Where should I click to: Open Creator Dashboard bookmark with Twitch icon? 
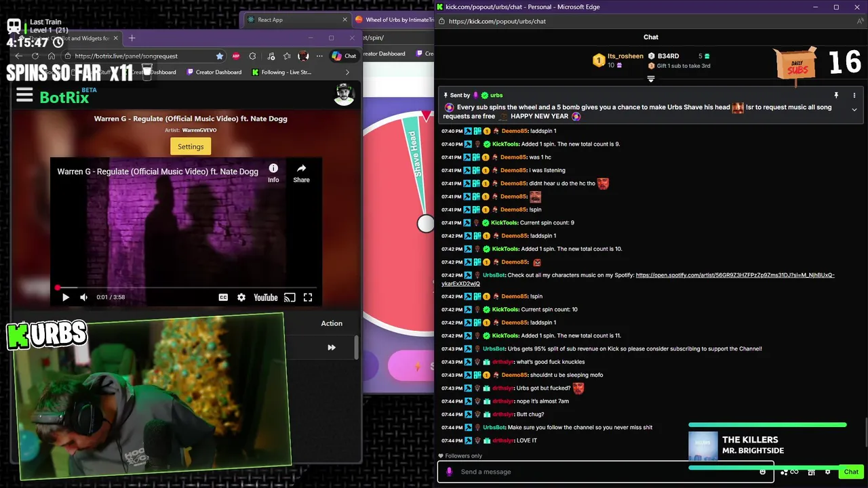214,72
